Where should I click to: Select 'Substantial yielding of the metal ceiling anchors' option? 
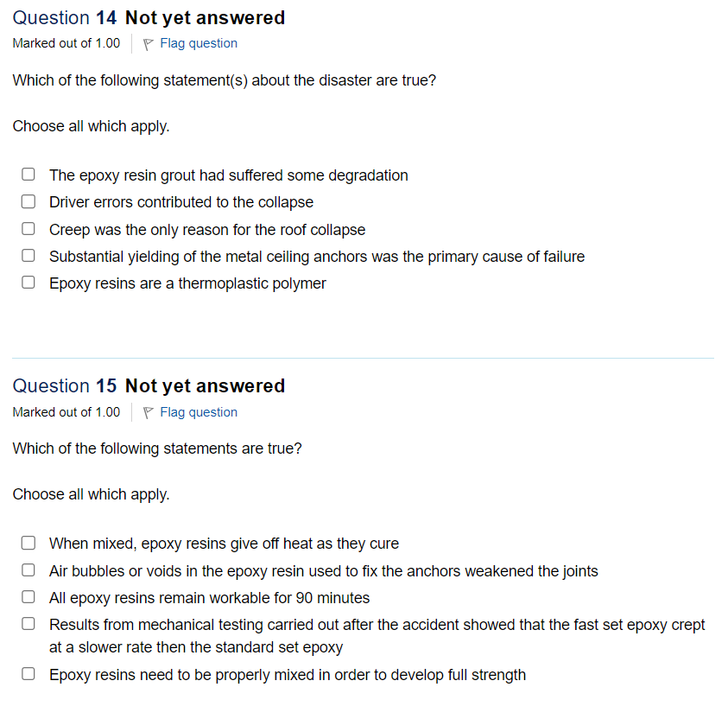tap(28, 255)
